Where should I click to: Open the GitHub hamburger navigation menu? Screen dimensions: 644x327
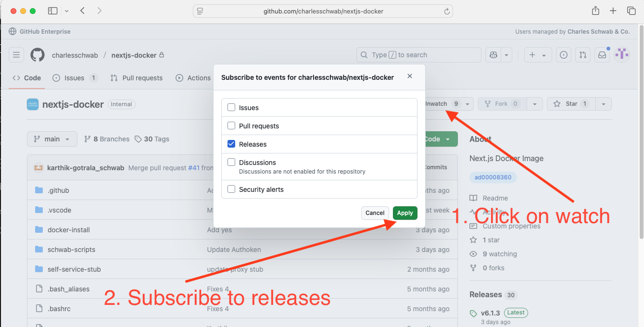pos(16,55)
